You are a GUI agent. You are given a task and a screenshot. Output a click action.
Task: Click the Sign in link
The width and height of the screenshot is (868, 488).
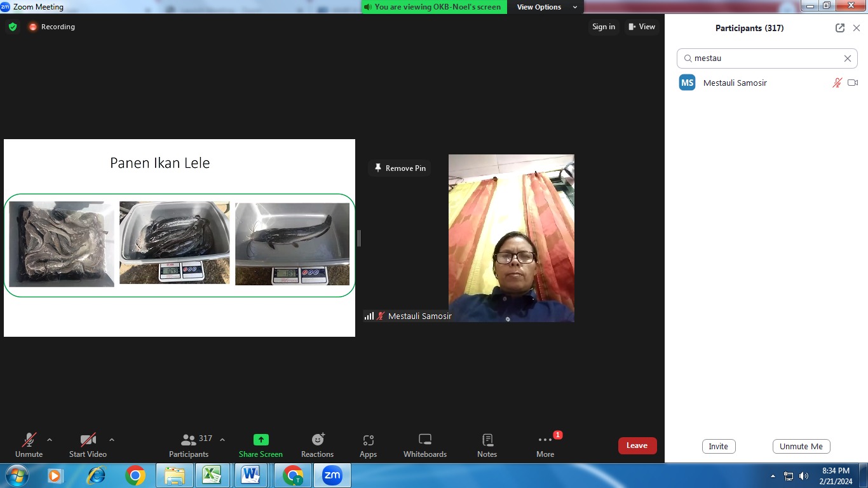click(603, 27)
